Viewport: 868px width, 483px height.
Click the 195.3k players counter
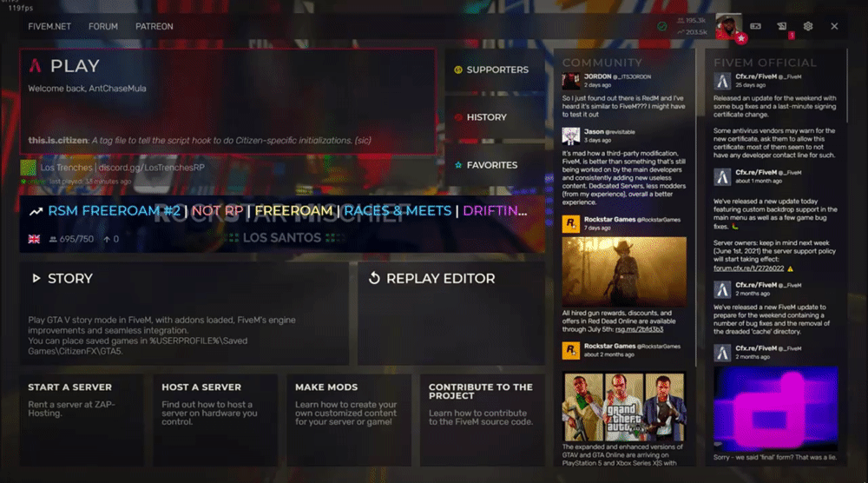click(x=692, y=21)
